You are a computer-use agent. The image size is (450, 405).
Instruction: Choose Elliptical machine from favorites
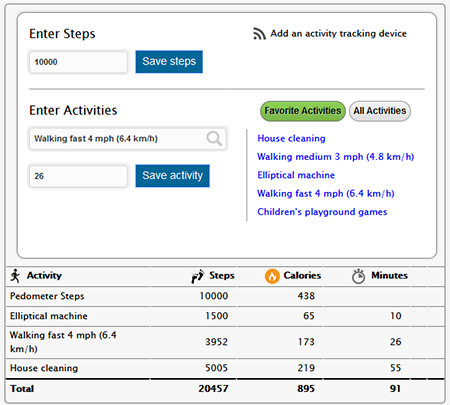[x=296, y=175]
